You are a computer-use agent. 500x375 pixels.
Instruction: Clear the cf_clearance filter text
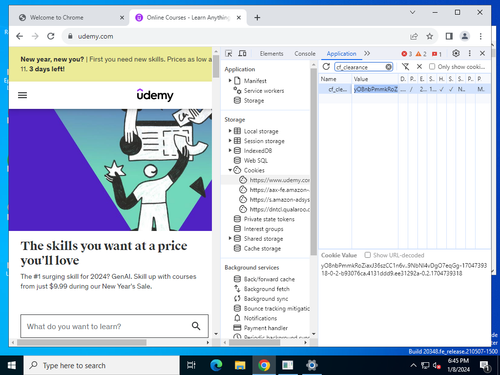(389, 67)
